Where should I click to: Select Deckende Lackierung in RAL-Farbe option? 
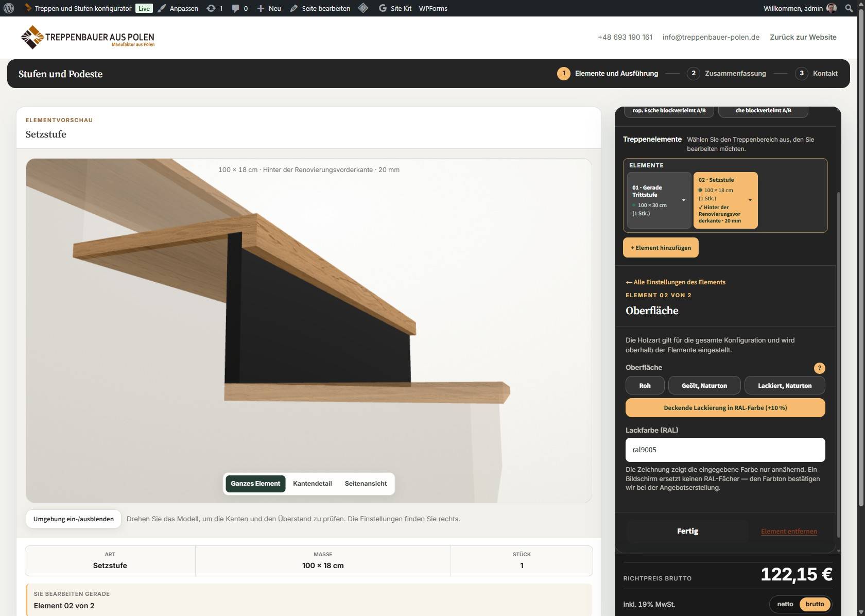(725, 408)
